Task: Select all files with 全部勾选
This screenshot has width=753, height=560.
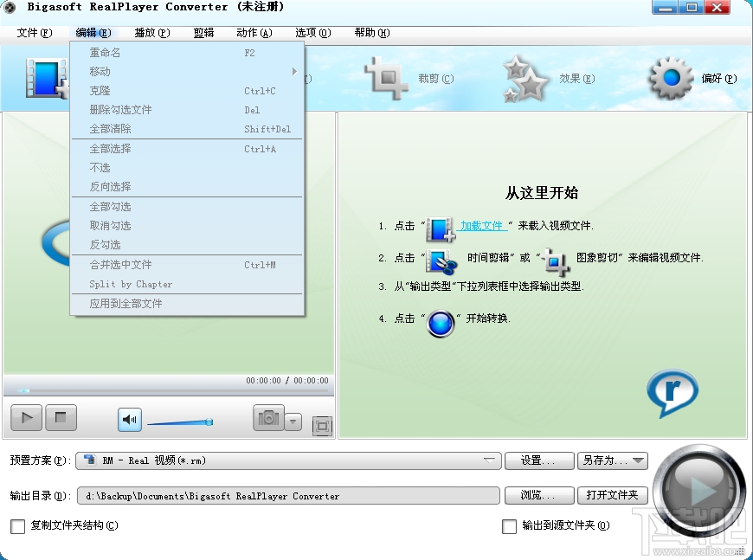Action: [x=113, y=207]
